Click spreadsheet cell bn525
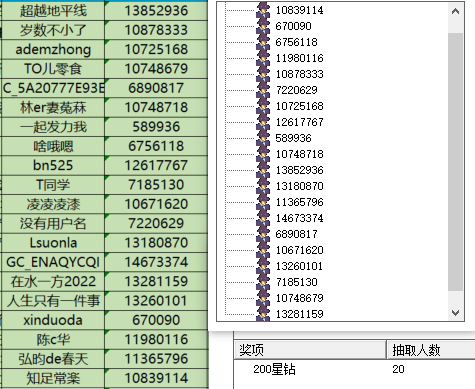This screenshot has height=389, width=475. tap(53, 165)
